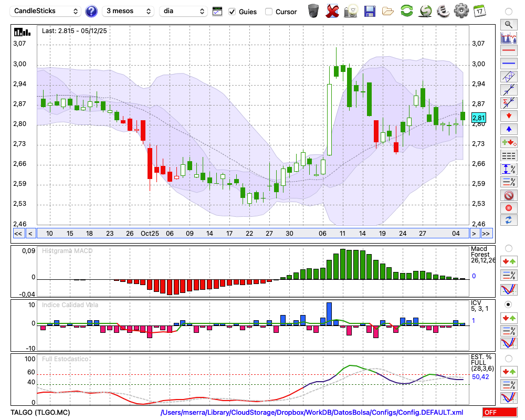Image resolution: width=525 pixels, height=420 pixels.
Task: Open the calendar date icon
Action: (x=479, y=11)
